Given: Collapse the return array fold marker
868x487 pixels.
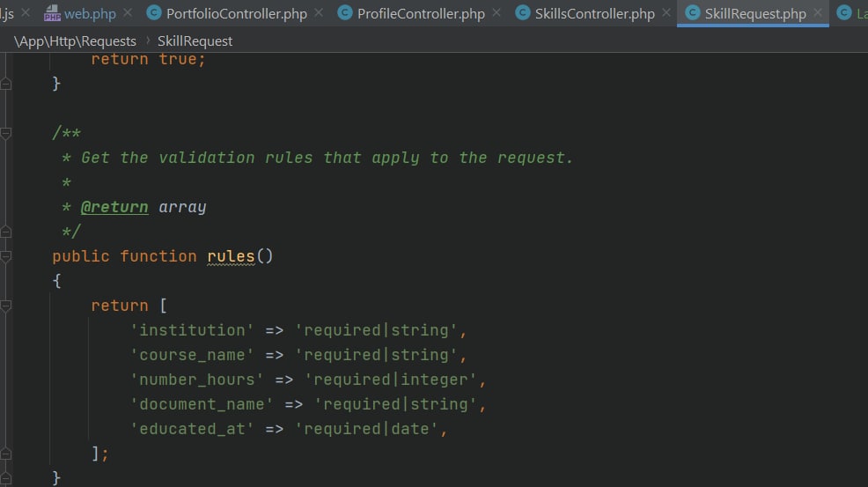Looking at the screenshot, I should coord(6,306).
